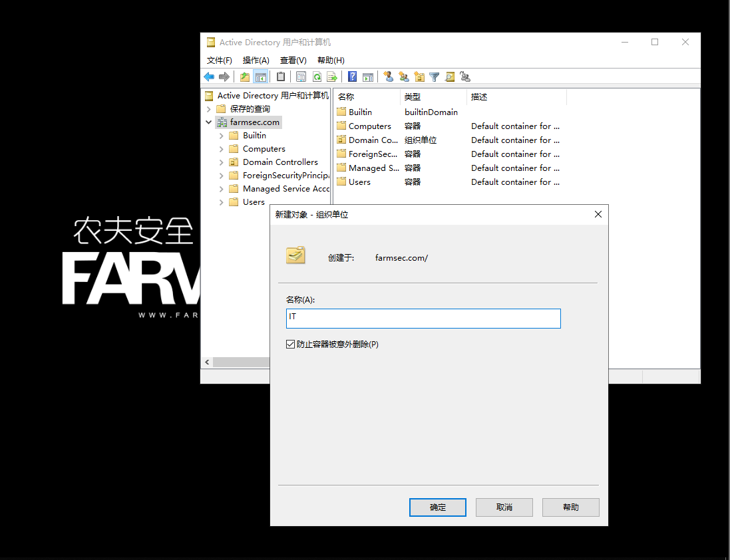The width and height of the screenshot is (730, 560).
Task: Expand the Domain Controllers tree node
Action: coord(222,162)
